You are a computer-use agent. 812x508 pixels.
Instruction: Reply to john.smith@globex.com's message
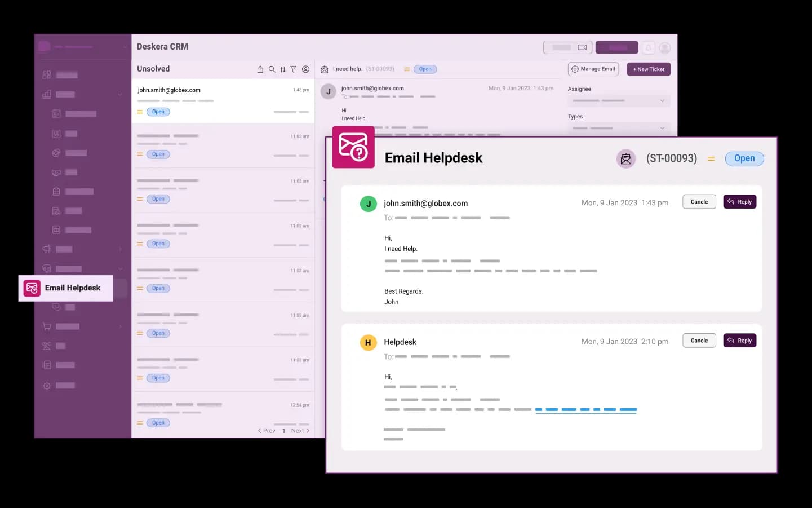pyautogui.click(x=739, y=202)
